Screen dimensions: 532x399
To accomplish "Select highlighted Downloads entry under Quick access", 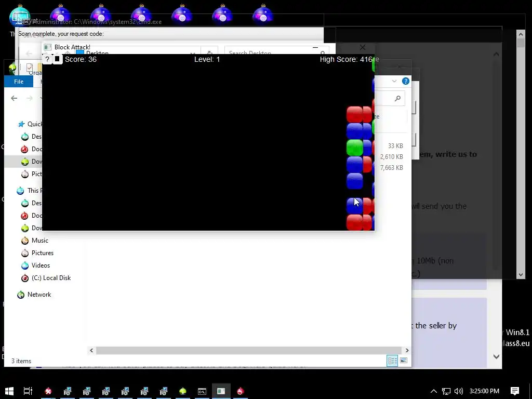I will click(x=23, y=162).
